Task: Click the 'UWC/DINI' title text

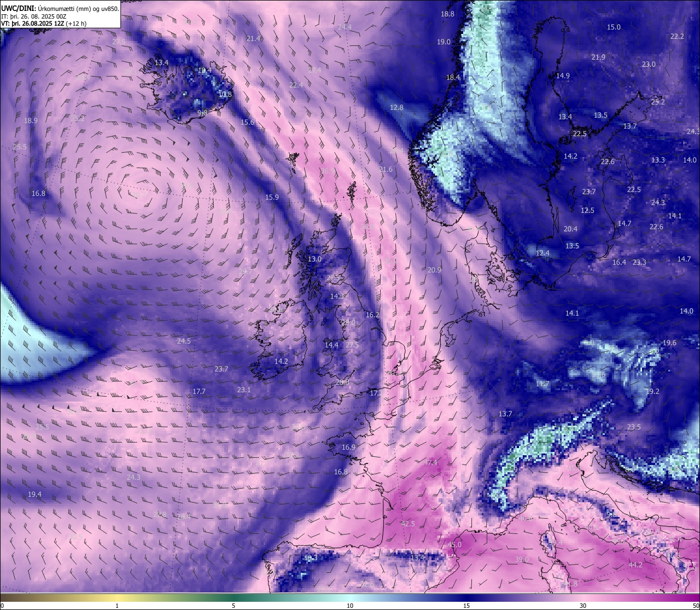Action: point(17,8)
